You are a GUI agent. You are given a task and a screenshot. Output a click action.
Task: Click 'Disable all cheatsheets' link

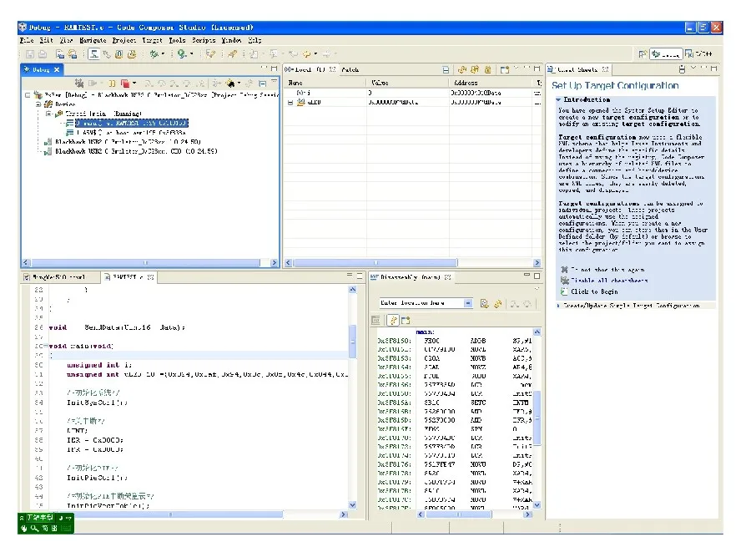click(608, 281)
